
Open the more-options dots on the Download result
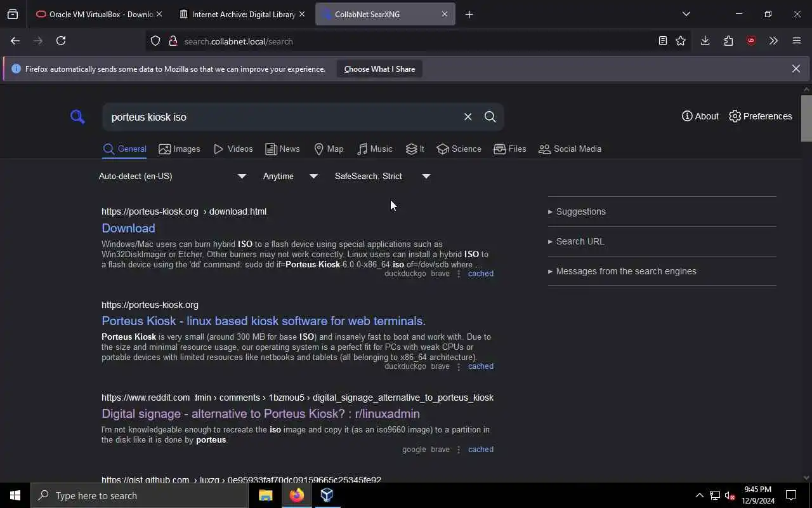pos(459,274)
